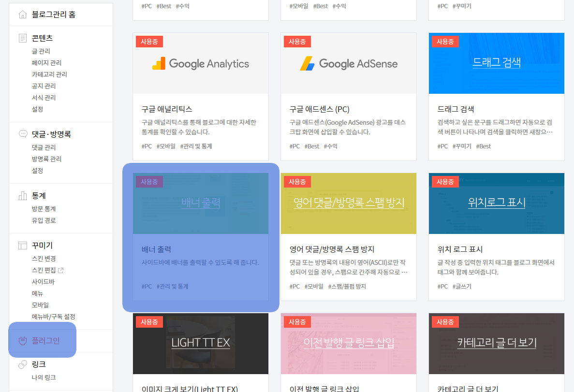Go to 방명록 관리

tap(46, 159)
